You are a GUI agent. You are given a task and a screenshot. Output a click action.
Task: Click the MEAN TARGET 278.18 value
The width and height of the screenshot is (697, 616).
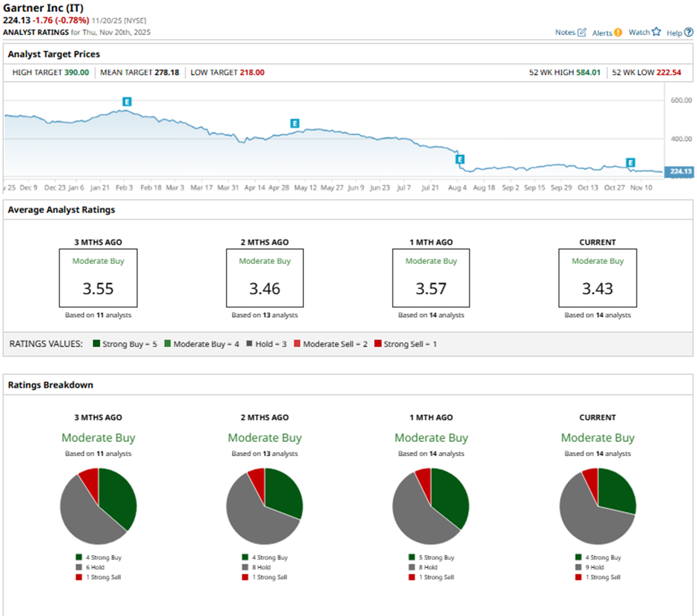(x=167, y=73)
